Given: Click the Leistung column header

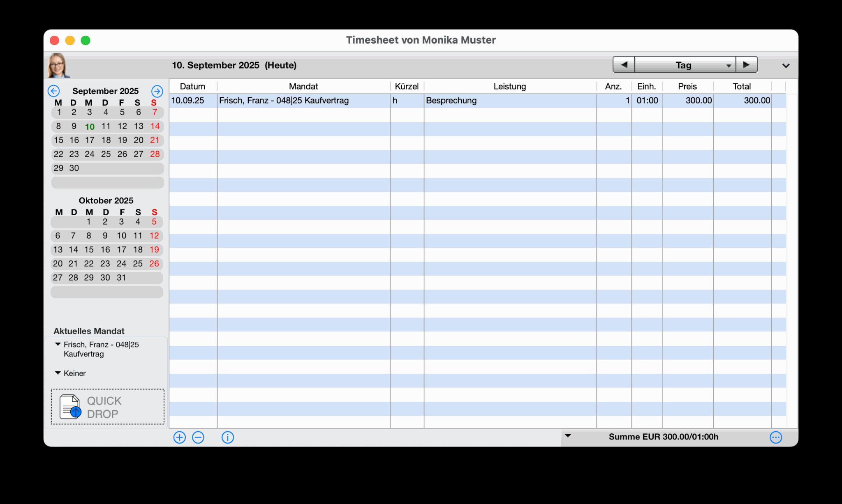Looking at the screenshot, I should point(509,86).
